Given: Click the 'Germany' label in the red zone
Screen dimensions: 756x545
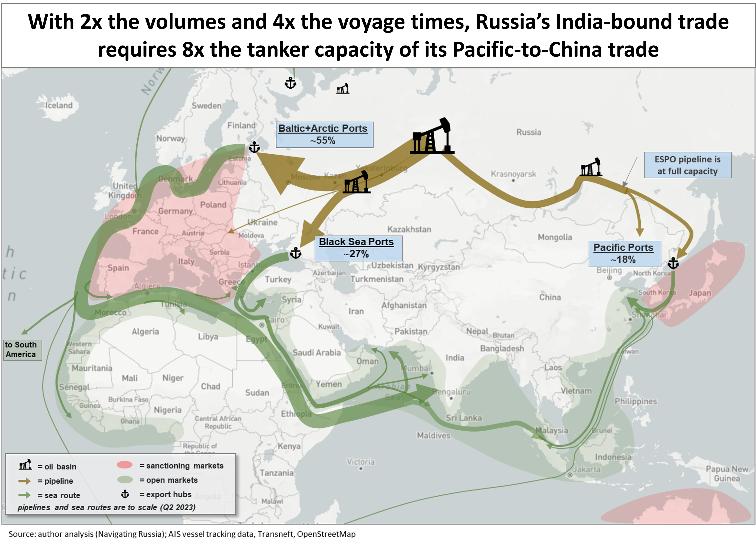Looking at the screenshot, I should pyautogui.click(x=175, y=211).
